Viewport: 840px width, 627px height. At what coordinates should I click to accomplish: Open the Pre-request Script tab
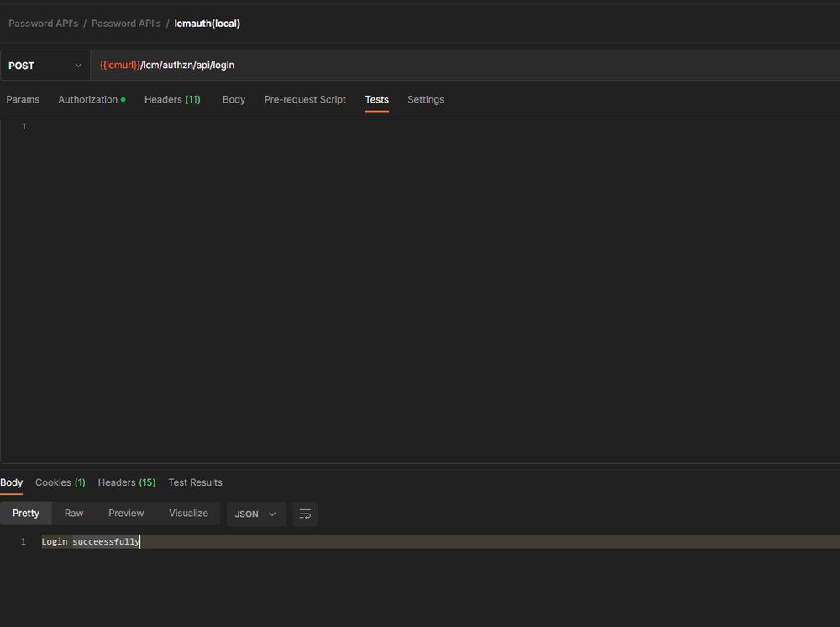click(305, 100)
